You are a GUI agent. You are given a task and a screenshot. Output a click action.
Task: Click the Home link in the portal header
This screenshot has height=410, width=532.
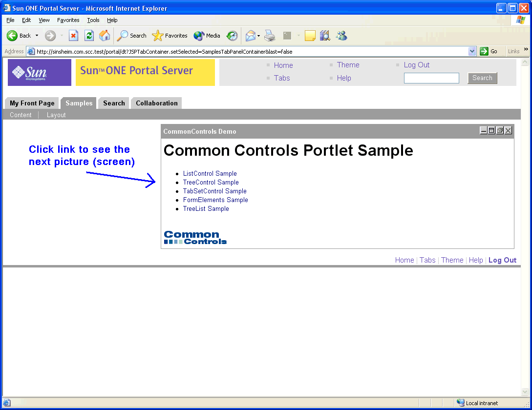pyautogui.click(x=283, y=65)
